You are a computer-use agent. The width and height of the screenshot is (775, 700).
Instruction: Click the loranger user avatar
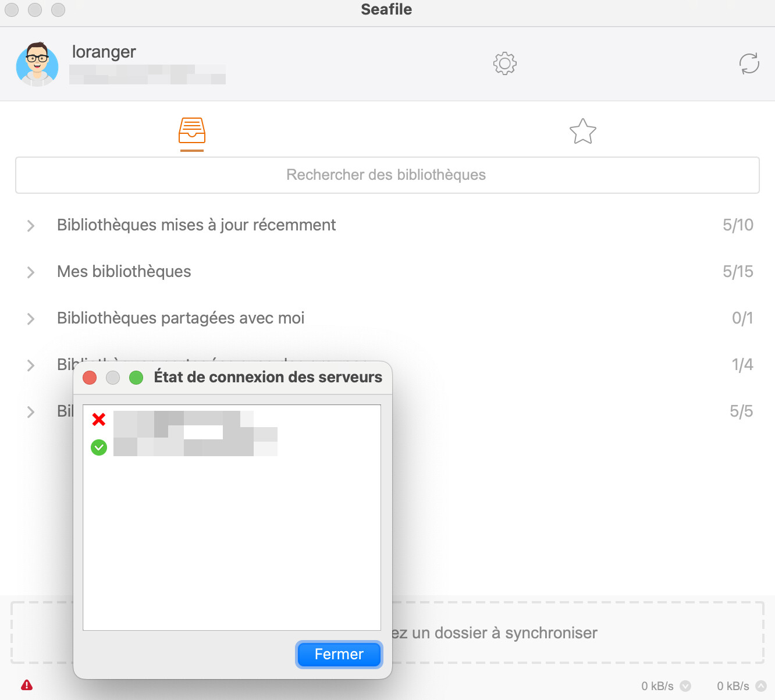pos(37,64)
